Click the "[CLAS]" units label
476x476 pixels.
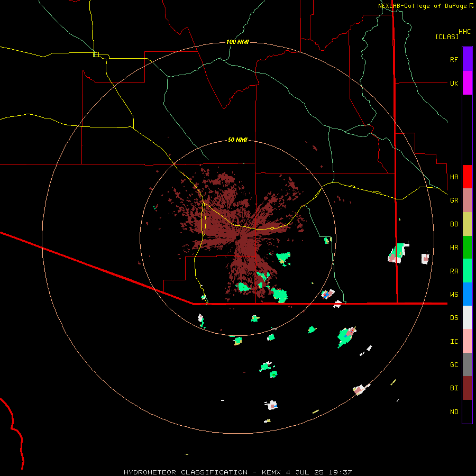coord(447,36)
